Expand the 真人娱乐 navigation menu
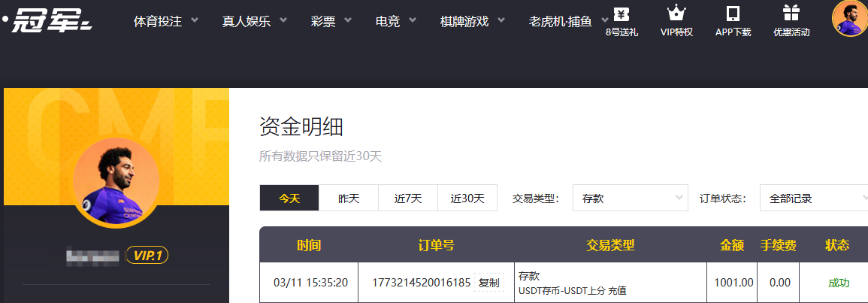Image resolution: width=868 pixels, height=303 pixels. coord(254,21)
